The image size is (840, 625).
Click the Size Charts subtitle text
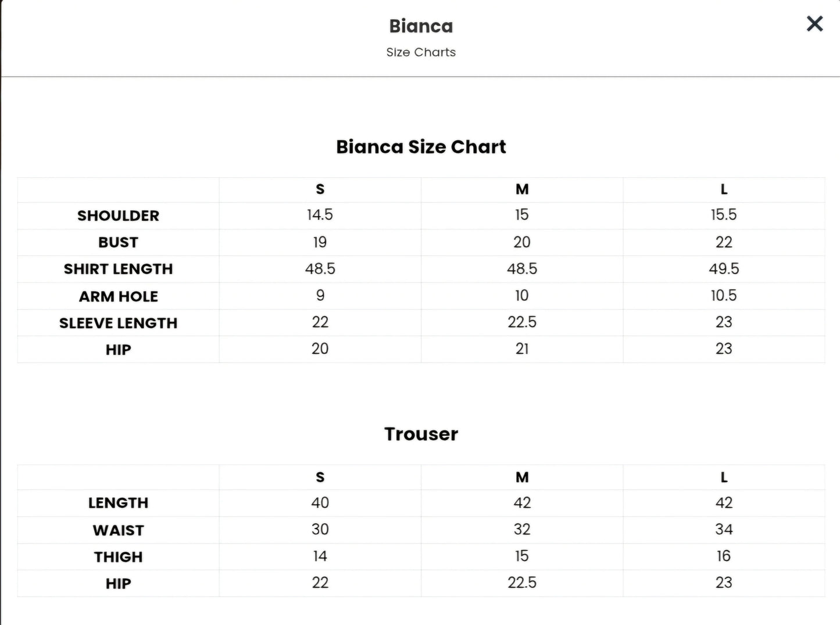(421, 52)
